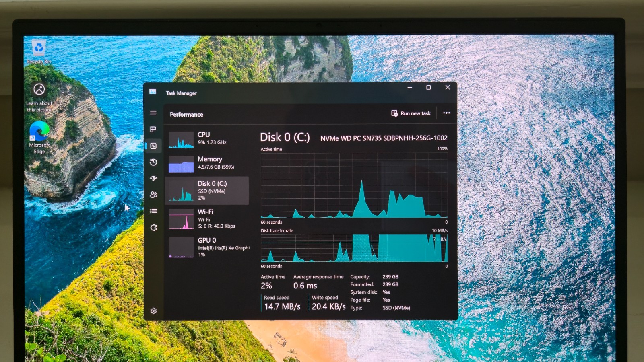Click the NVMe WD PC SN735 model name

384,138
